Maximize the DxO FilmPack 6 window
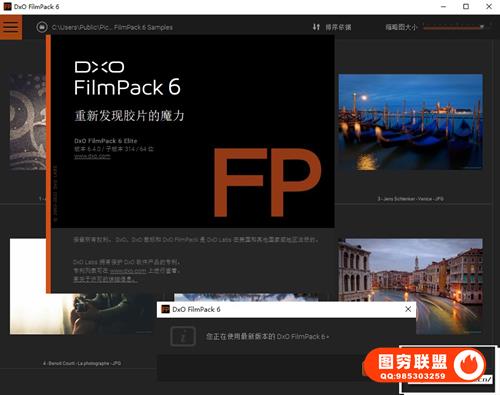500x395 pixels. 466,7
